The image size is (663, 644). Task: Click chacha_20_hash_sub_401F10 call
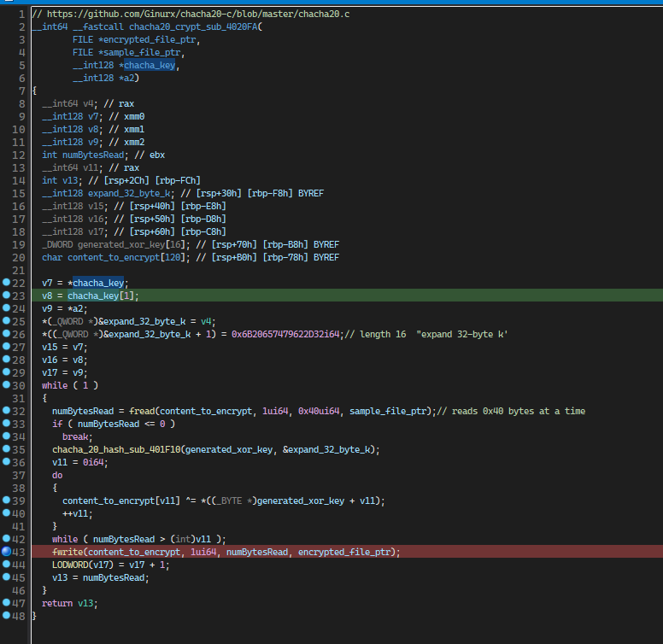pos(116,449)
